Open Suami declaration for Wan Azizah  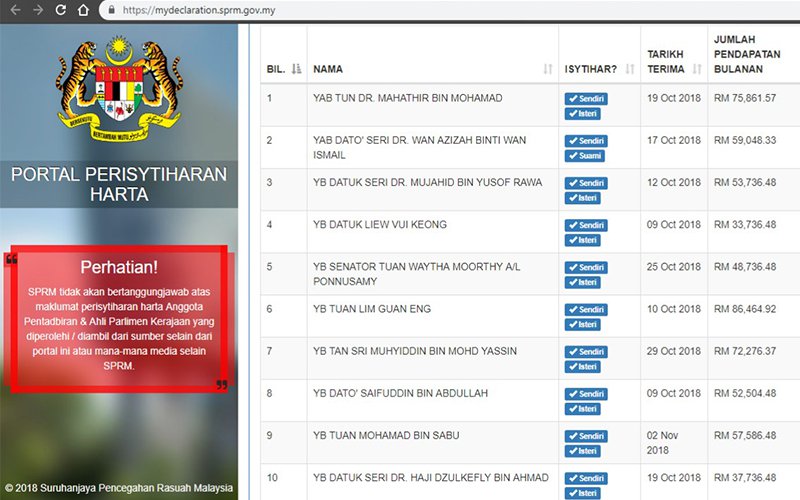585,156
